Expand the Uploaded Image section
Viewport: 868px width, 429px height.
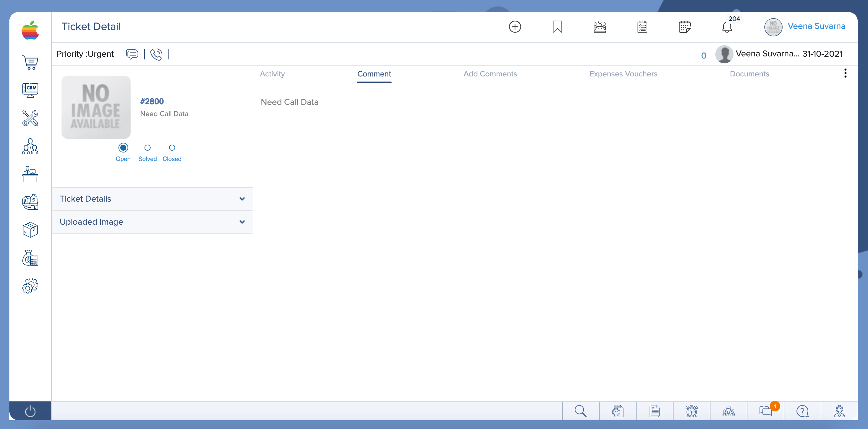click(152, 222)
